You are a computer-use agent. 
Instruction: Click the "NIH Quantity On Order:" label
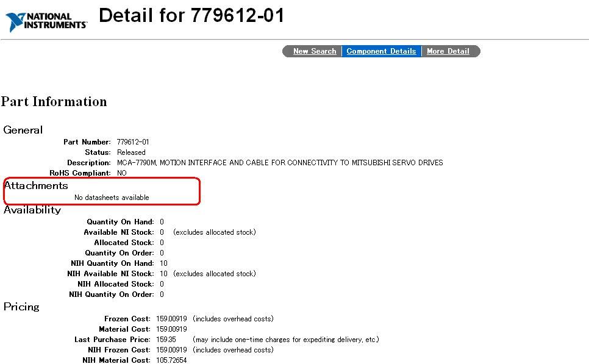(111, 294)
